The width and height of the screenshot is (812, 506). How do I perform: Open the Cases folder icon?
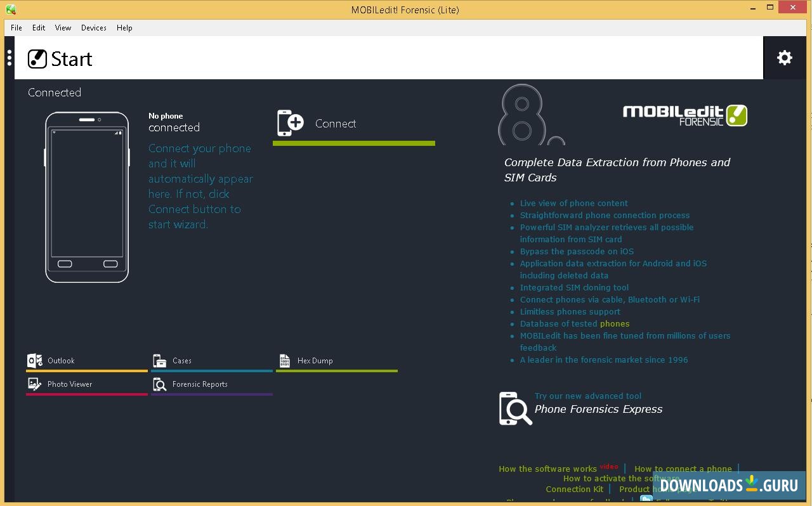[160, 361]
